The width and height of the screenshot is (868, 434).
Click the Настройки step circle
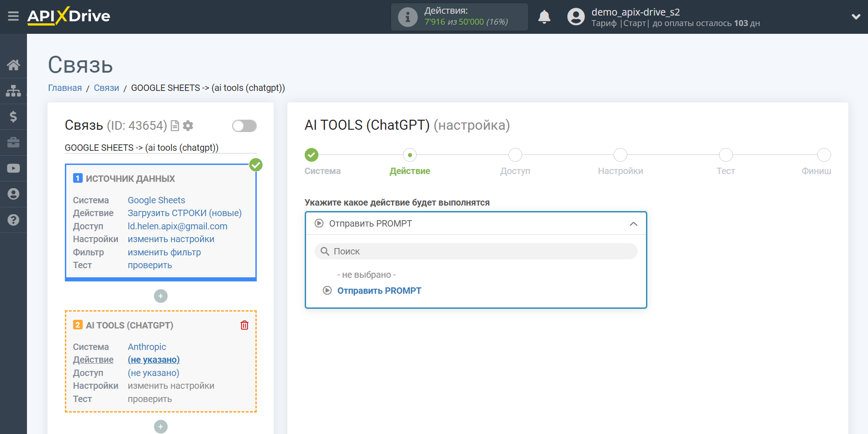click(620, 155)
